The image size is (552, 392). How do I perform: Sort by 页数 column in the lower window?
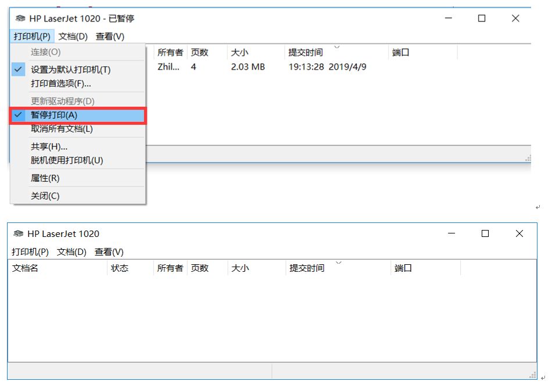(207, 268)
